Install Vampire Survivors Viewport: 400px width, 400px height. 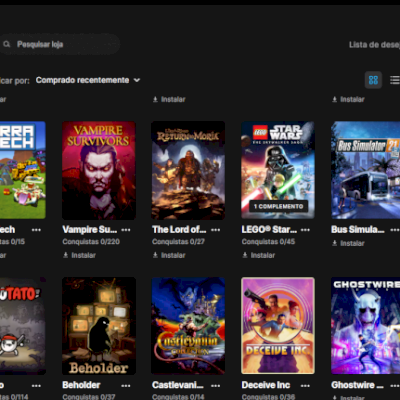tap(79, 255)
